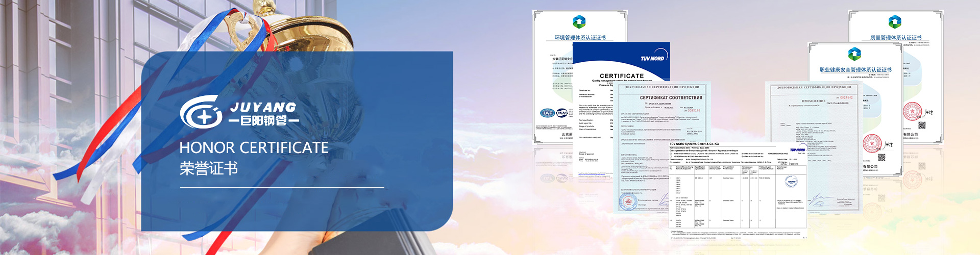Click the IAF accreditation mark
Image resolution: width=980 pixels, height=255 pixels.
pos(547,113)
